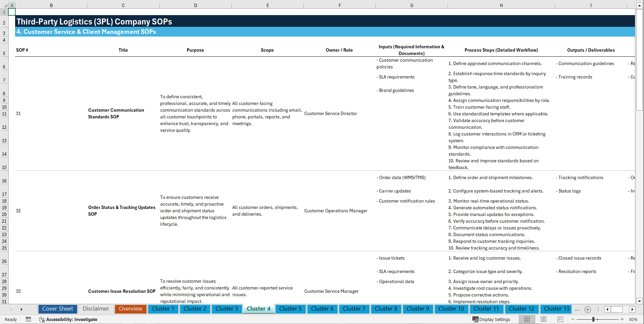Expand hidden sheet list via ellipsis

point(577,309)
